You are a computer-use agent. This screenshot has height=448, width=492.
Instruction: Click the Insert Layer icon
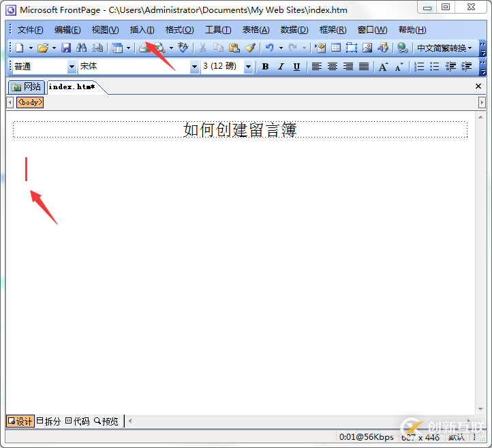(352, 48)
